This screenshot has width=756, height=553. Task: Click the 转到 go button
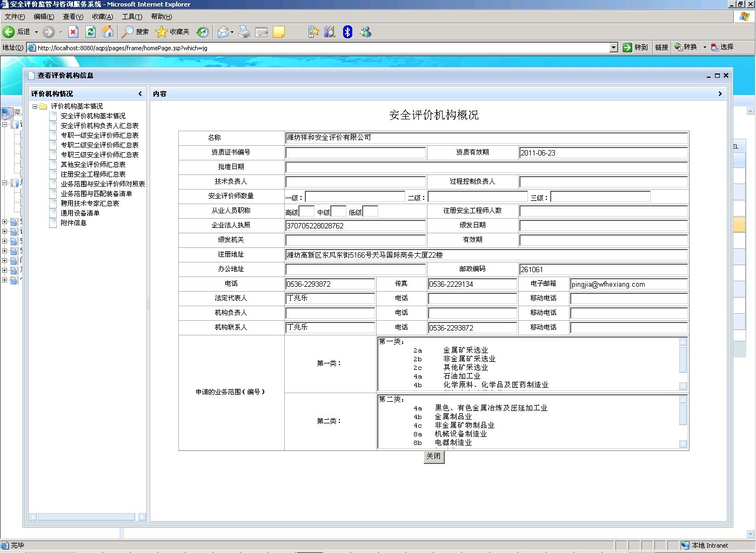tap(635, 48)
